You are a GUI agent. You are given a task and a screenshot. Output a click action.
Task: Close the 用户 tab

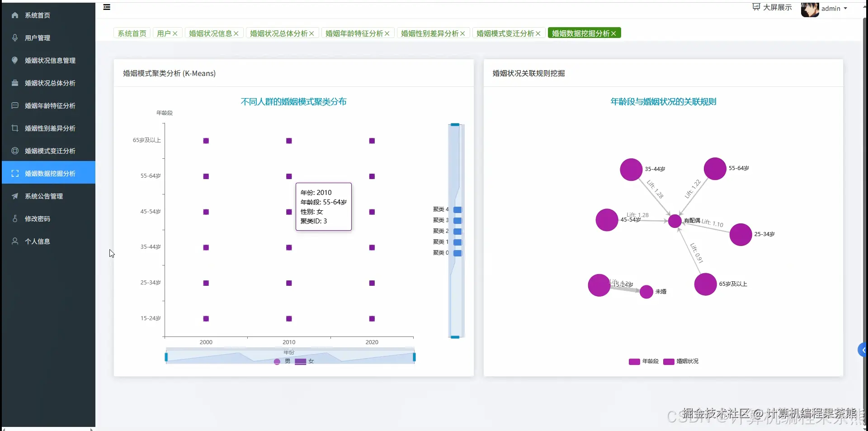click(175, 33)
